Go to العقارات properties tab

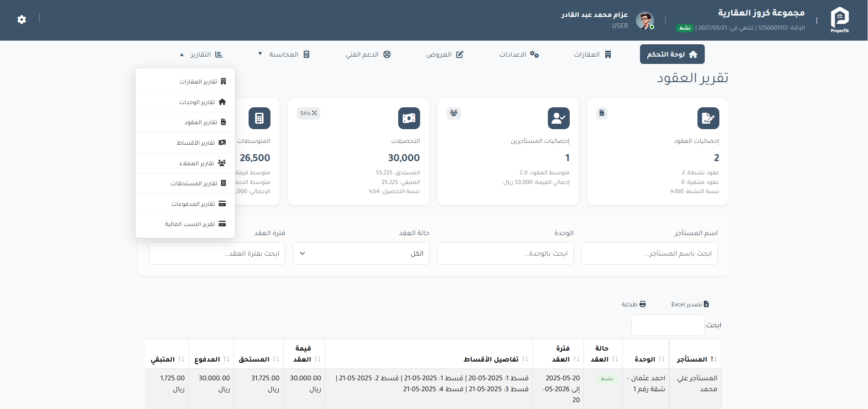592,54
